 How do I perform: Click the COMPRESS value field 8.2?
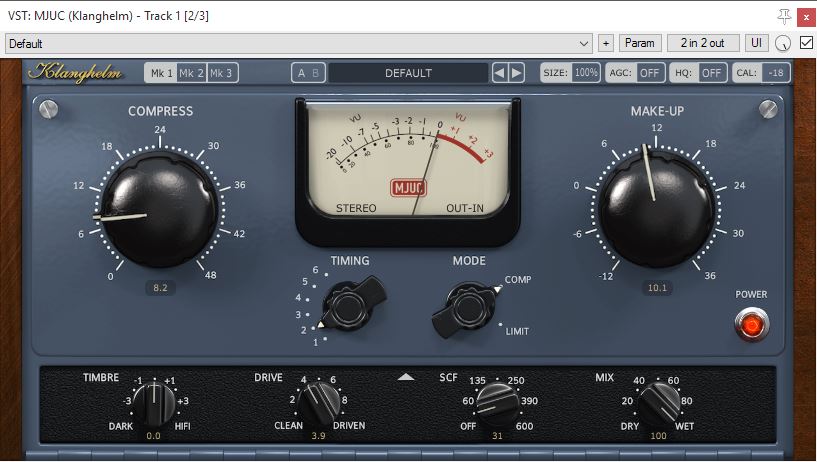(x=160, y=288)
